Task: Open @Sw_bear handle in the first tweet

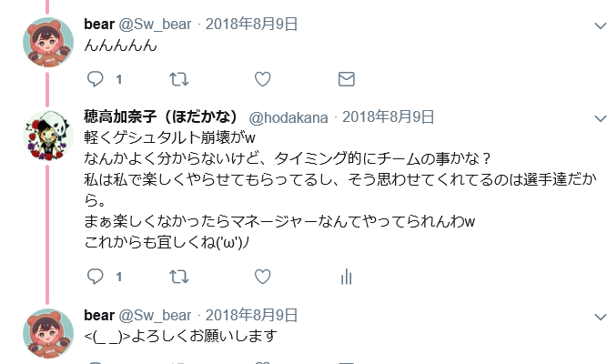Action: [155, 25]
